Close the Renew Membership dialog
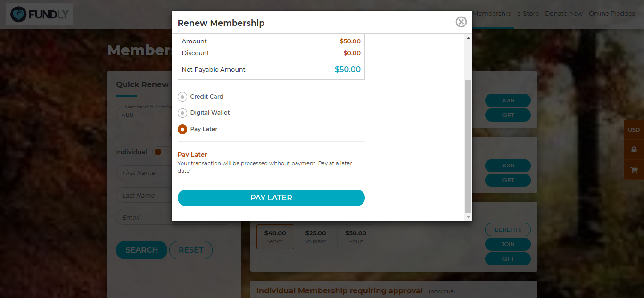 (461, 22)
